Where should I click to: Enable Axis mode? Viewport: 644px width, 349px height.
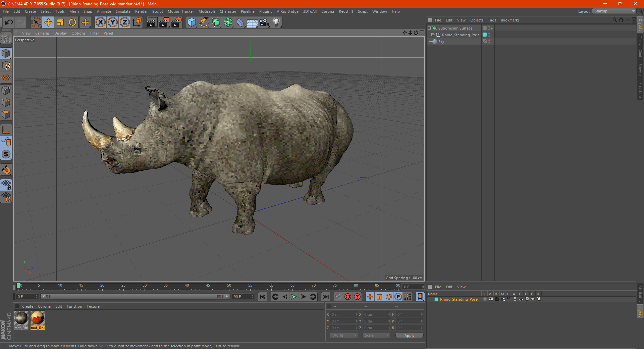pyautogui.click(x=6, y=130)
